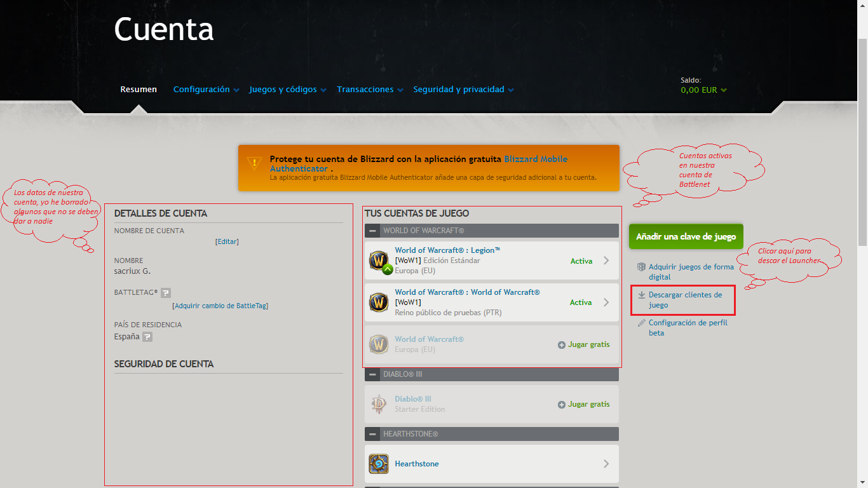868x488 pixels.
Task: Click the Descargar clientes de juego link
Action: click(x=686, y=300)
